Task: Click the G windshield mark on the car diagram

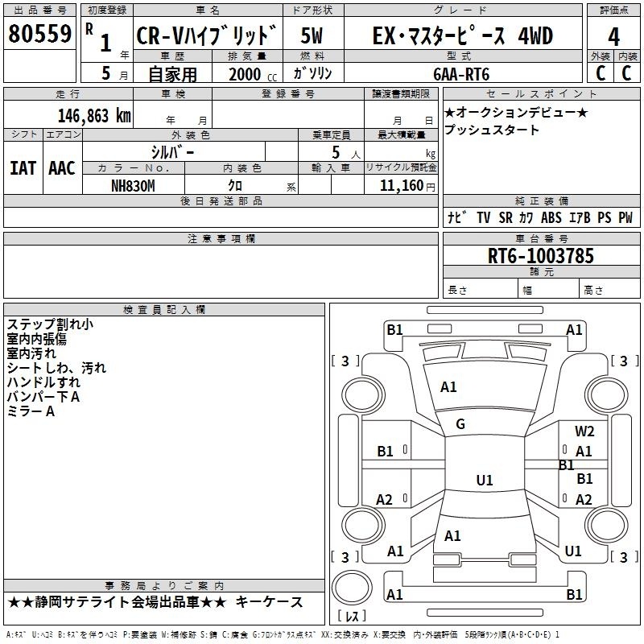Action: click(460, 424)
